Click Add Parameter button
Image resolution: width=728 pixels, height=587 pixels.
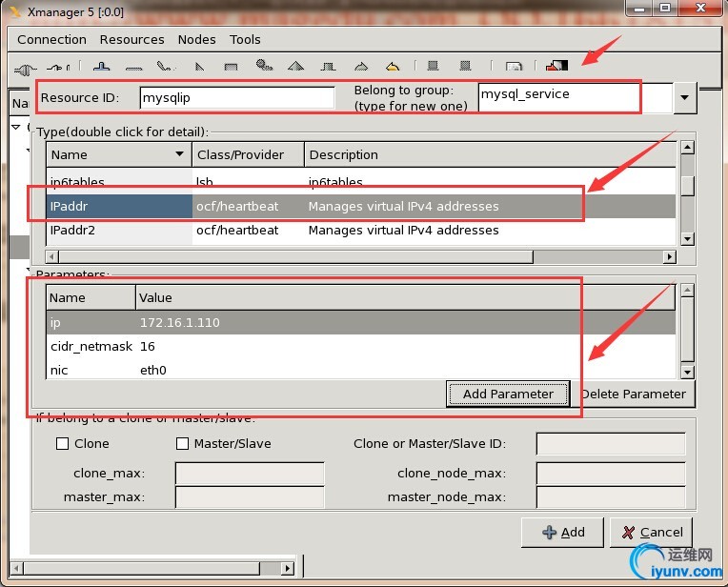pos(508,394)
